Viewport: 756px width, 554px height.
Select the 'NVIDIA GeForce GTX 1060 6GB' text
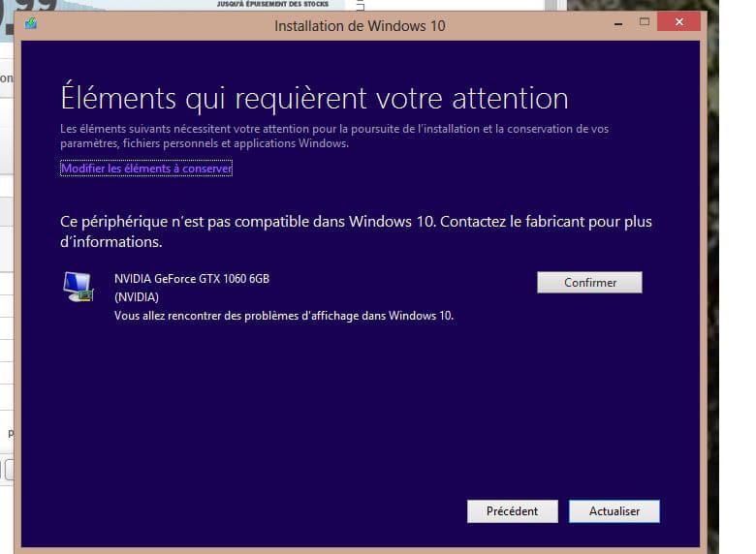191,278
